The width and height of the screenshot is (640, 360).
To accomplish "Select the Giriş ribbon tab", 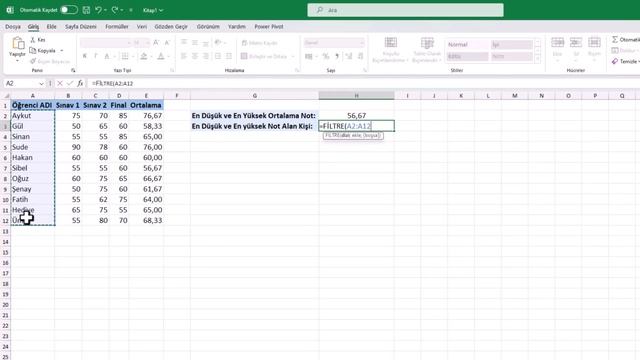I will (x=33, y=27).
